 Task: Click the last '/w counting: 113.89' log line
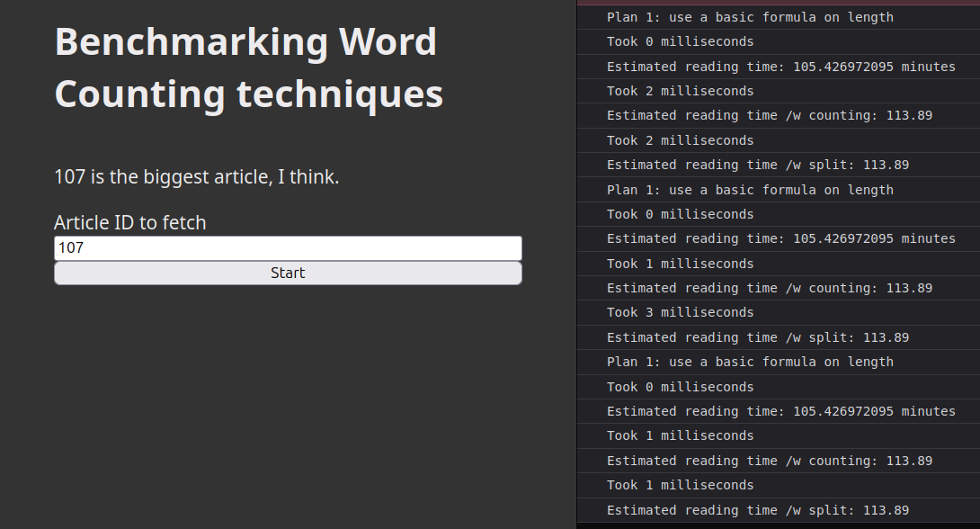[x=769, y=461]
